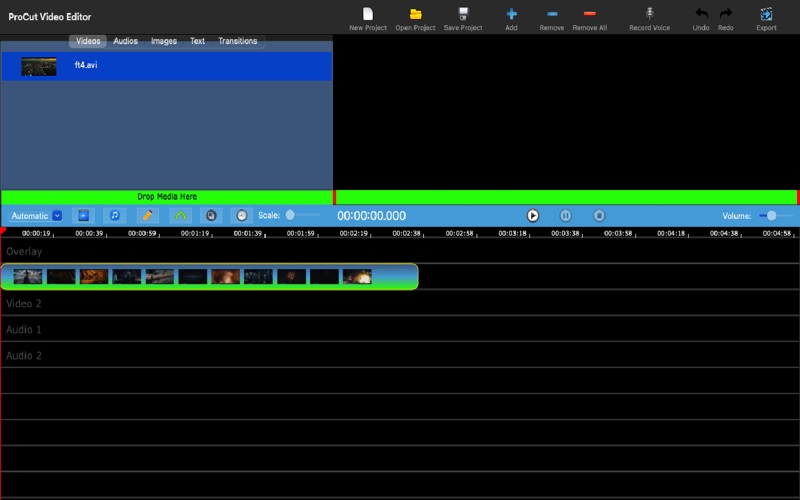Click the 00:01:19 mark on timeline ruler
The height and width of the screenshot is (500, 800).
[195, 233]
